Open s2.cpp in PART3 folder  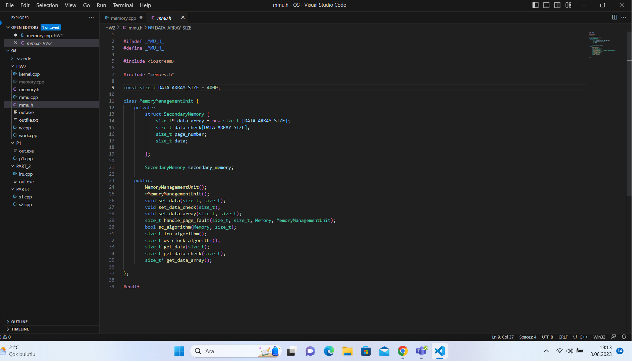point(25,204)
